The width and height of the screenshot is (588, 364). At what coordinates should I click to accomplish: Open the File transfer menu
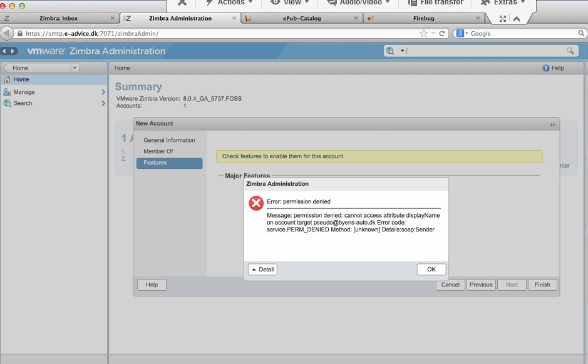436,3
